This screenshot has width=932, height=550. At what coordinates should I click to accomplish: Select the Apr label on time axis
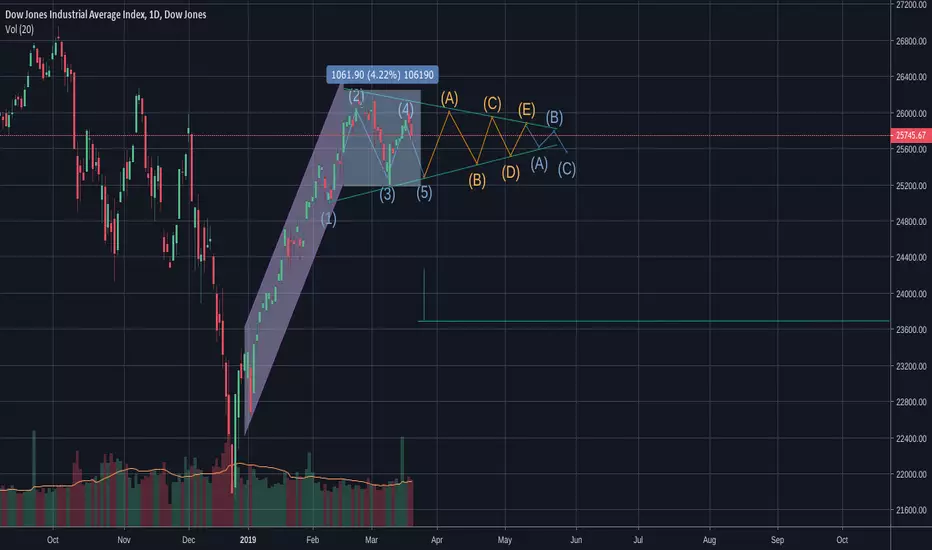(437, 540)
